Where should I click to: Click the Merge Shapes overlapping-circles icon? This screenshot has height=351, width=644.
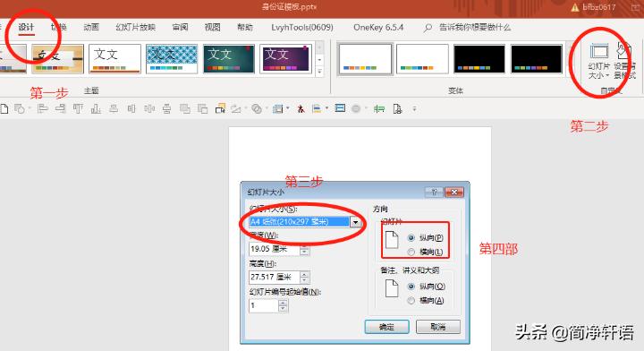(x=257, y=109)
